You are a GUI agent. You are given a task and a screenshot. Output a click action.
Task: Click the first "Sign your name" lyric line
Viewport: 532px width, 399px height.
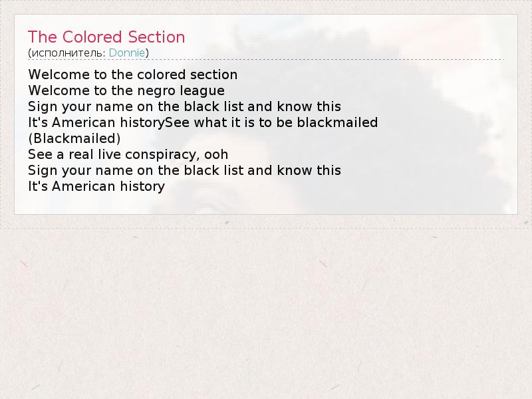184,106
